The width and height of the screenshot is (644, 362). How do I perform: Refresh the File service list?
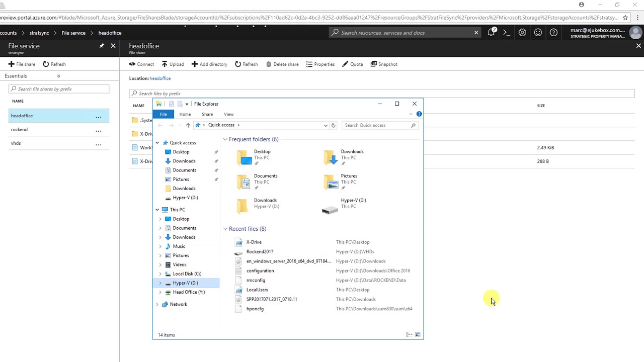(54, 64)
